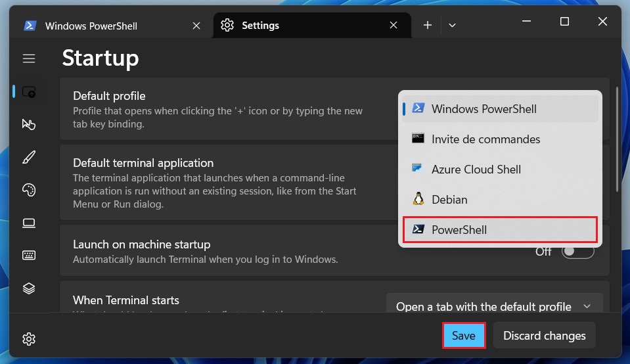This screenshot has height=364, width=630.
Task: Open the Interaction settings sidebar icon
Action: (x=28, y=125)
